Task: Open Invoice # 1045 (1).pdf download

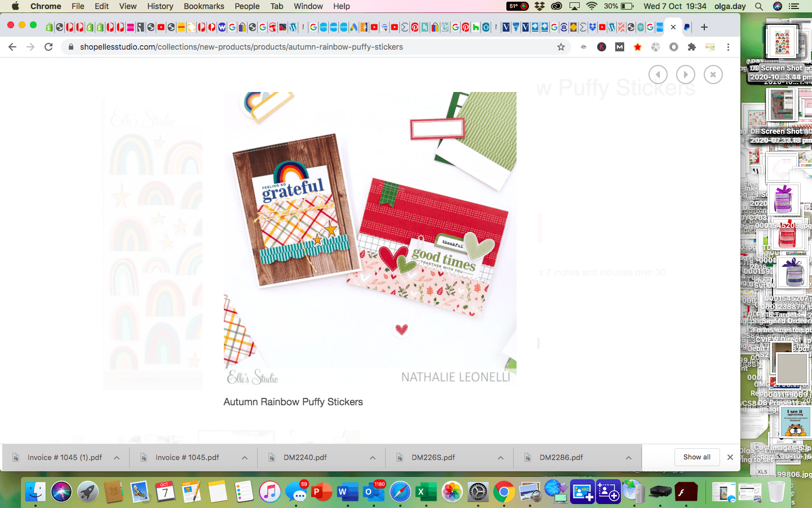Action: (64, 458)
